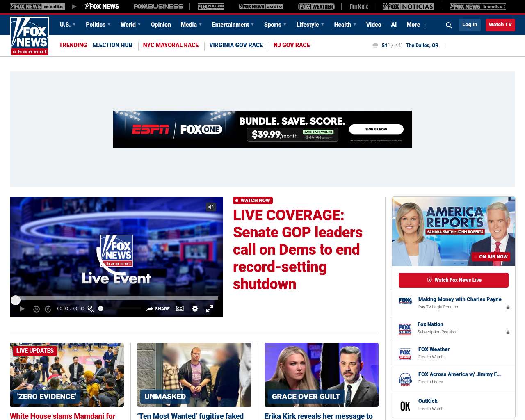This screenshot has width=525, height=420.
Task: Open the Ten Most Wanted fugitive headline
Action: pos(190,416)
